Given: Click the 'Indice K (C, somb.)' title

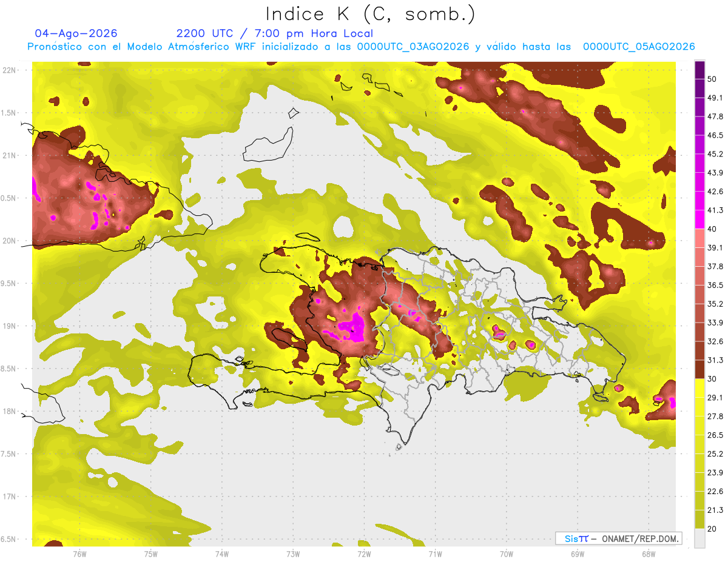Looking at the screenshot, I should point(370,14).
